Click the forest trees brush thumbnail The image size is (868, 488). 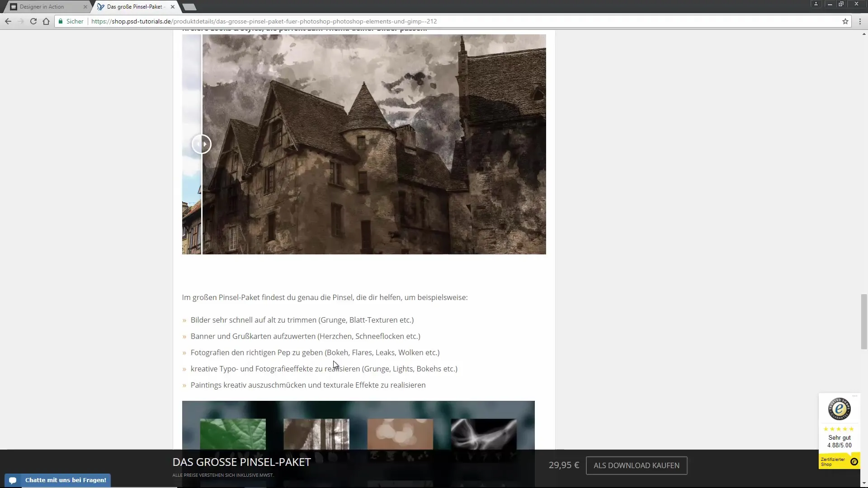coord(316,434)
